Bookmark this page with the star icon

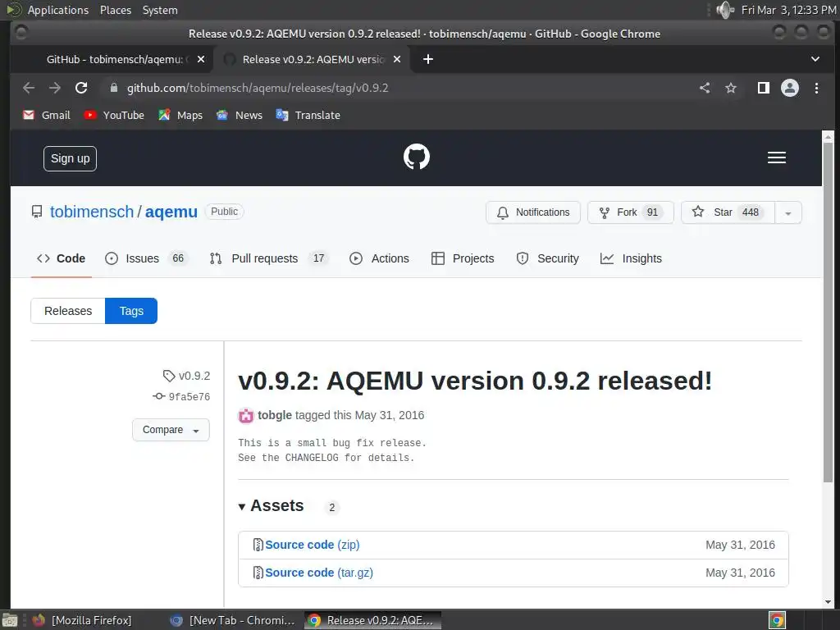[x=731, y=88]
